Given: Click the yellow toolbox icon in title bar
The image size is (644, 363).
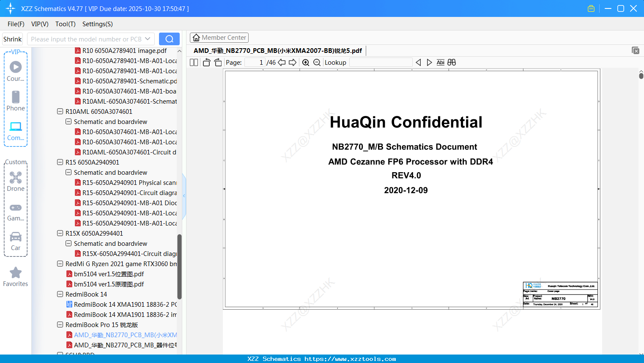Looking at the screenshot, I should 591,8.
